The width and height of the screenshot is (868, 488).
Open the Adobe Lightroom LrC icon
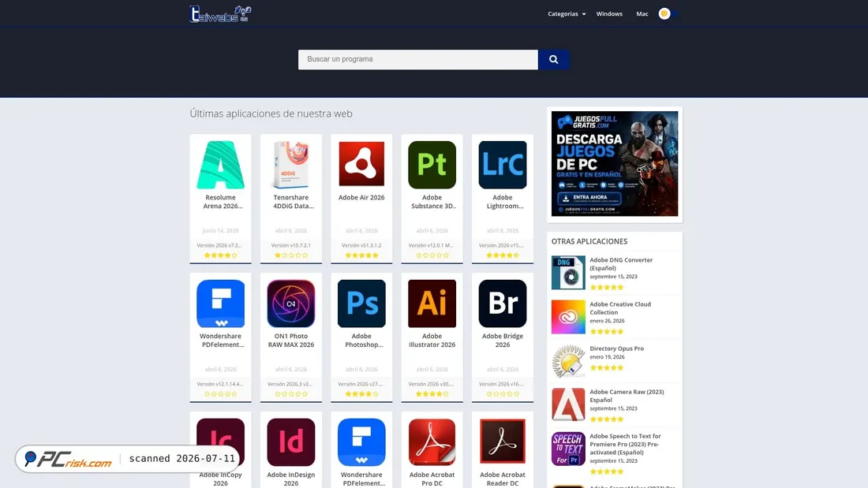point(503,165)
